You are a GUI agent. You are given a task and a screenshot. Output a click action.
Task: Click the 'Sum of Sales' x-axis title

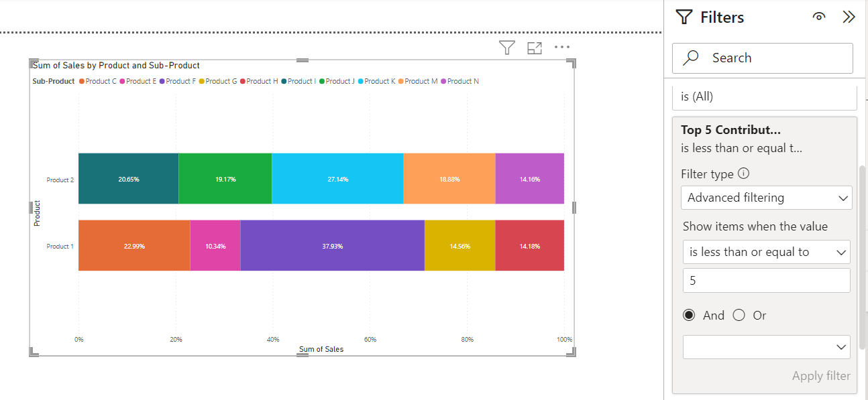click(321, 349)
